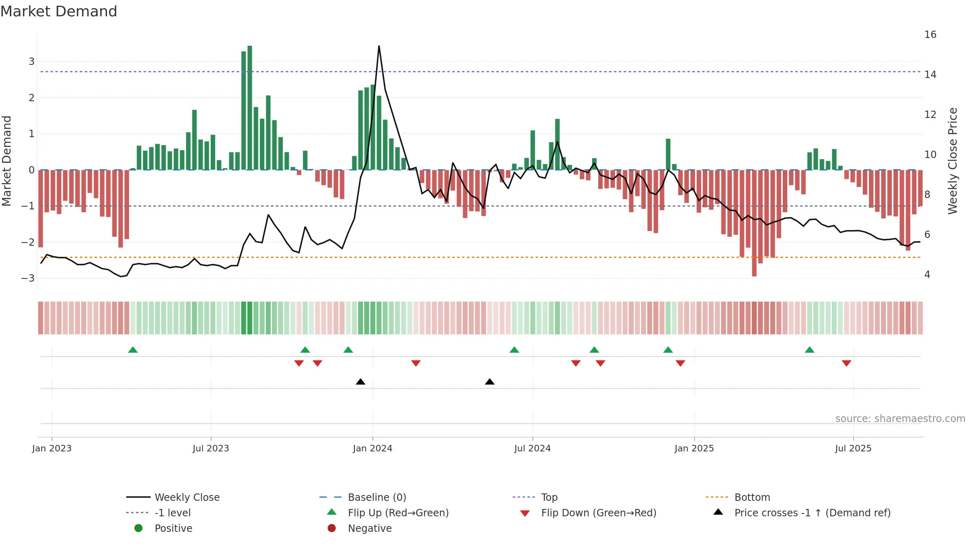Image resolution: width=980 pixels, height=551 pixels.
Task: Click the 'Market Demand' chart title
Action: [x=59, y=11]
